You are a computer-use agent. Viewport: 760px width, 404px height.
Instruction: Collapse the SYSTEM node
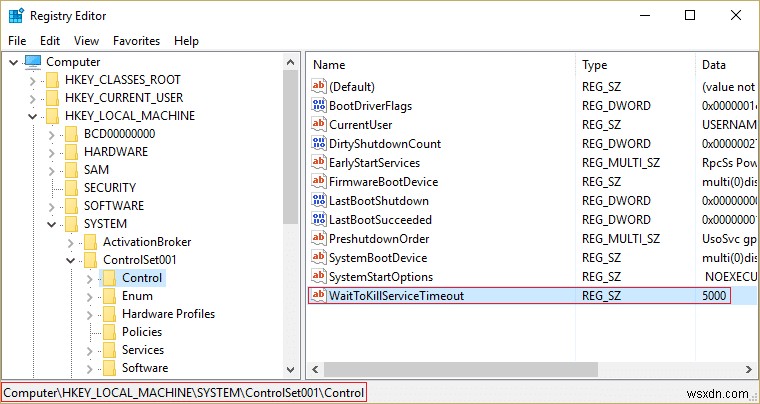52,224
